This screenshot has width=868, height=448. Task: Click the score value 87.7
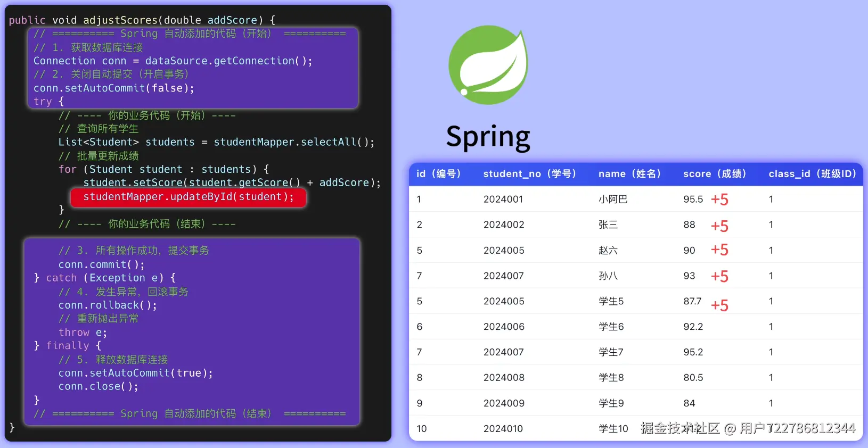pyautogui.click(x=692, y=301)
